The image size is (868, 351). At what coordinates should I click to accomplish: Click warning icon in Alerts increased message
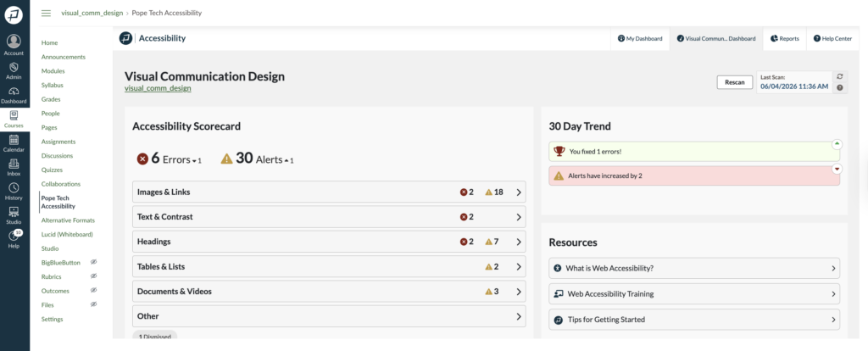559,176
